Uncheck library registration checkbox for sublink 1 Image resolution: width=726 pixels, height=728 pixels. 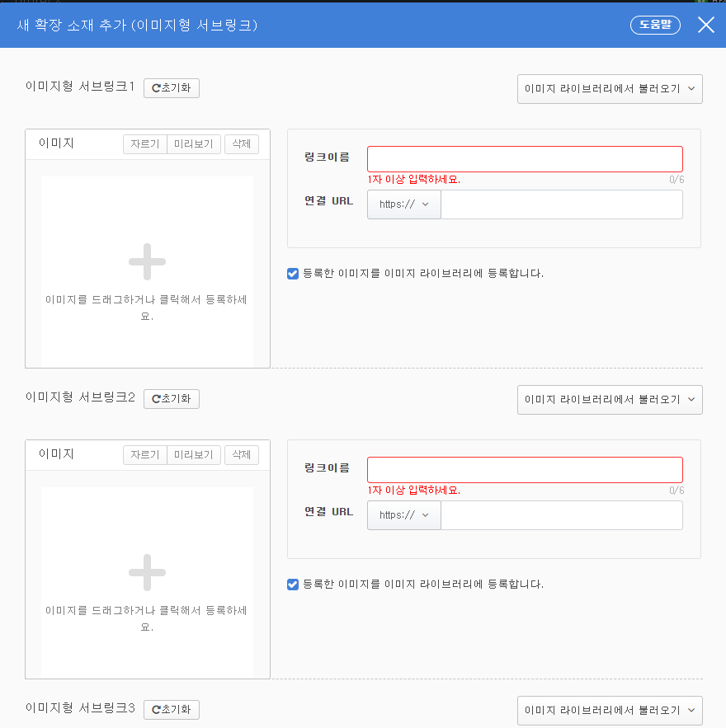[x=293, y=274]
